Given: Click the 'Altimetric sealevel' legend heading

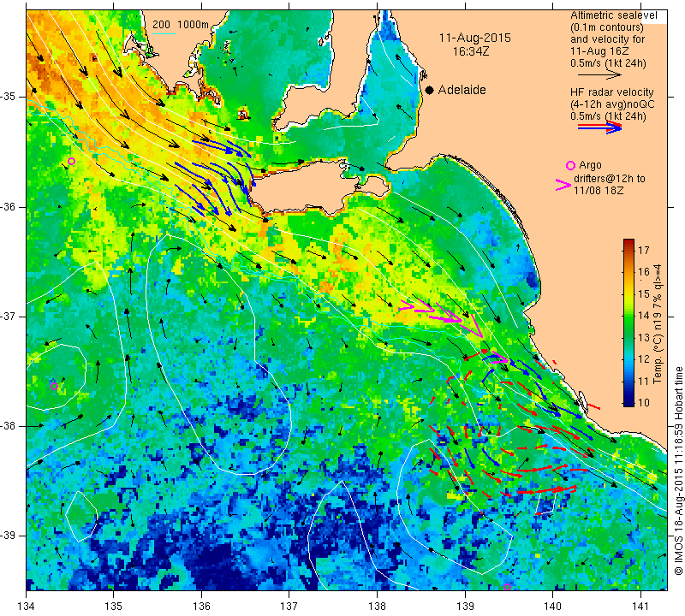Looking at the screenshot, I should tap(613, 15).
